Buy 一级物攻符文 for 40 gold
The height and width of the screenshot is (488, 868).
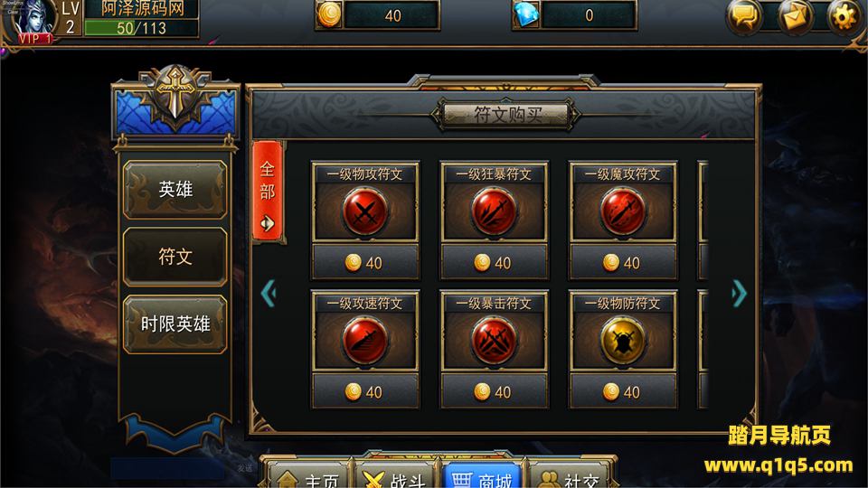point(364,262)
